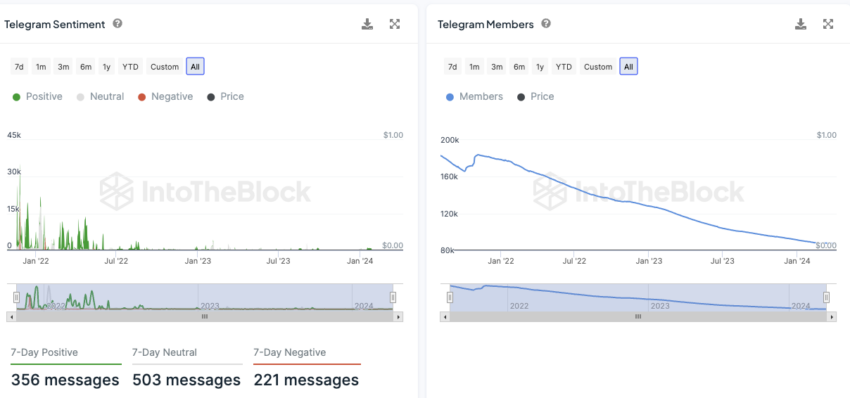Toggle Negative series in Sentiment legend
Viewport: 850px width, 398px height.
pyautogui.click(x=165, y=97)
